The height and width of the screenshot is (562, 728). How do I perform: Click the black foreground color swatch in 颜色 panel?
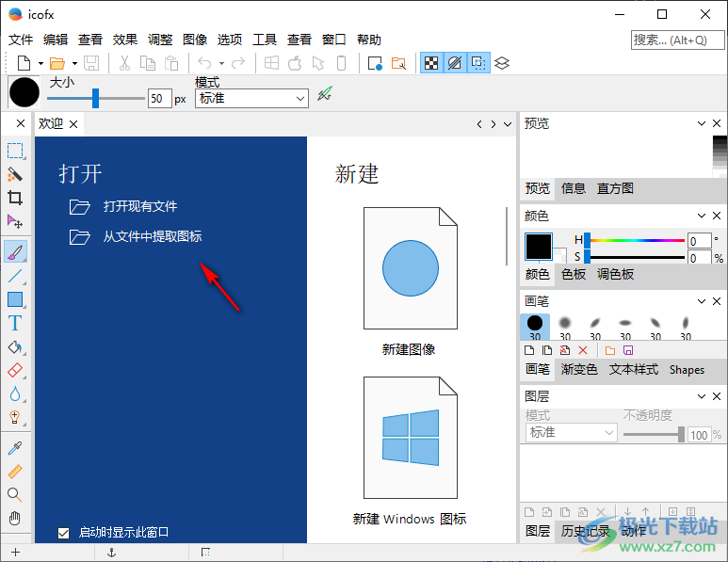tap(539, 247)
